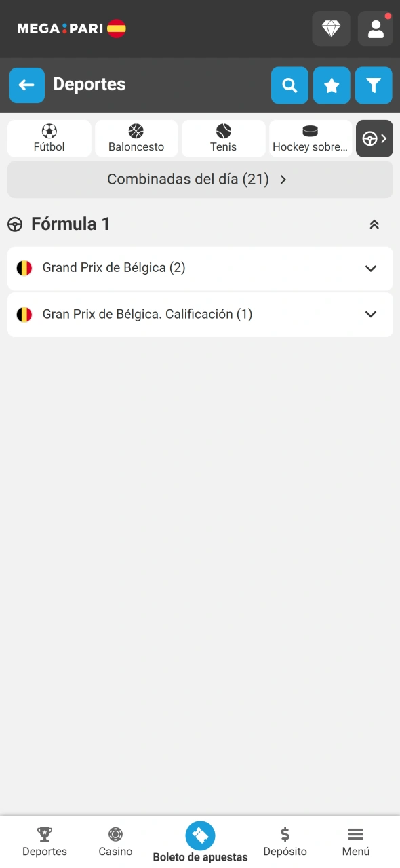
Task: Open Combinadas del día (21)
Action: click(200, 180)
